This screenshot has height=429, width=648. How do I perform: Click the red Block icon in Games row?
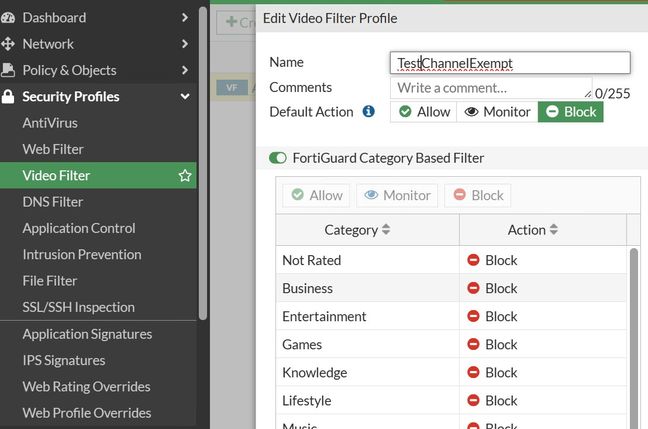473,344
